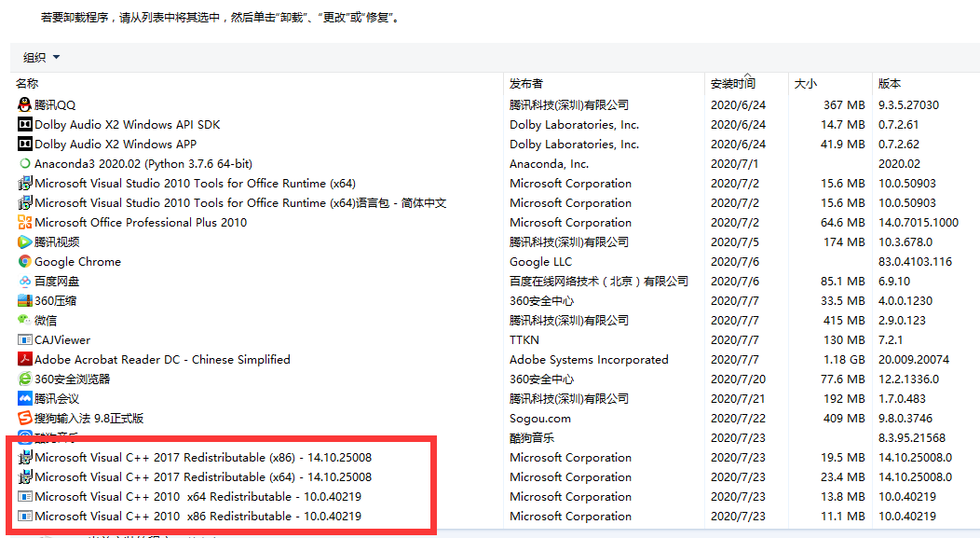
Task: Select Microsoft Office Professional Plus 2010 entry
Action: pos(141,223)
